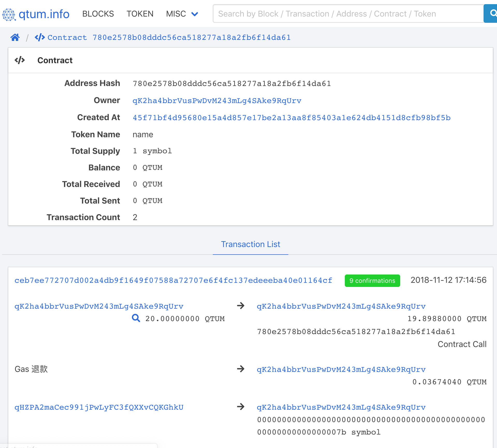
Task: Click the qtum.info logo icon
Action: click(x=9, y=14)
